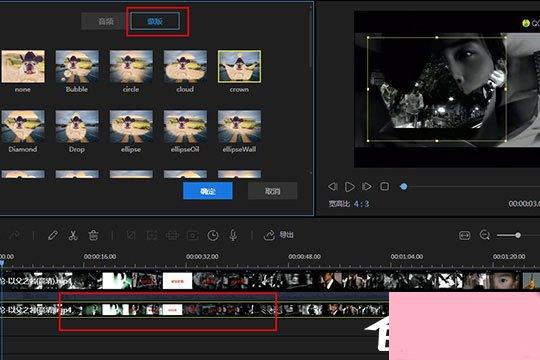
Task: Switch to the grey tab left of 蒙版
Action: click(x=106, y=21)
